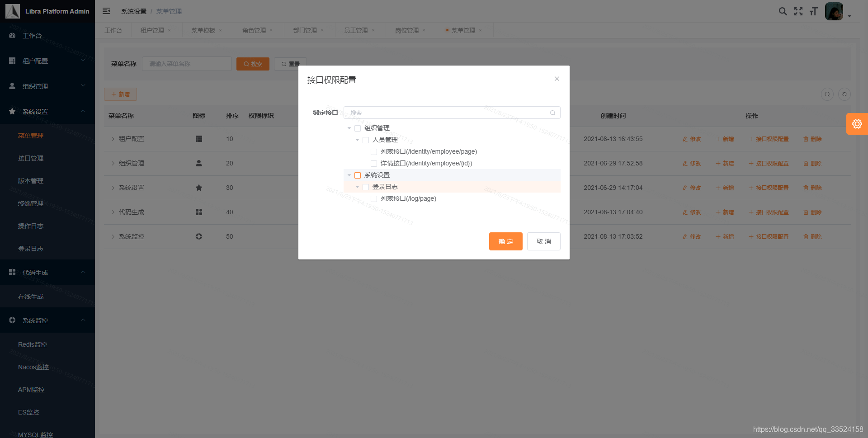
Task: Select the 系统监控 compass icon in sidebar
Action: [12, 320]
